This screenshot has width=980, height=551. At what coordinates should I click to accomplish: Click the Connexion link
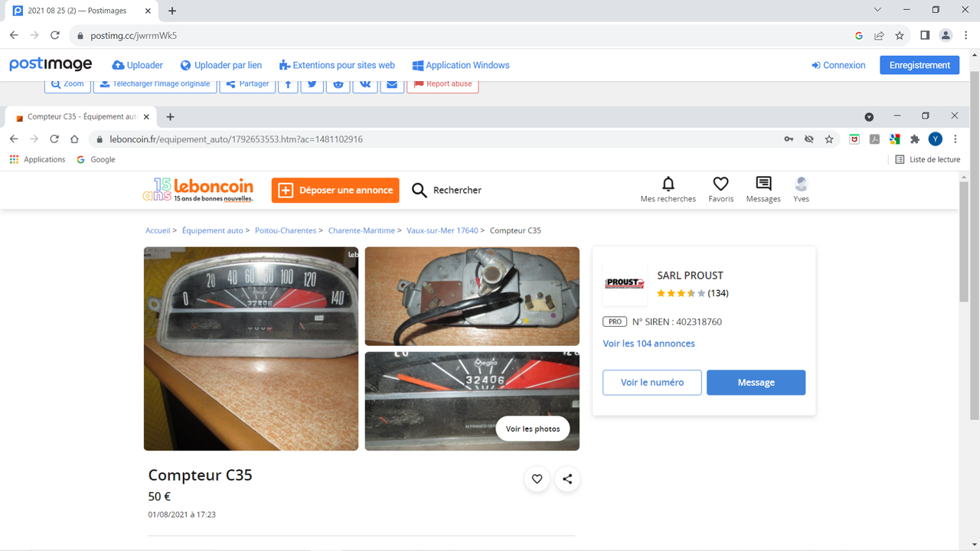point(838,65)
